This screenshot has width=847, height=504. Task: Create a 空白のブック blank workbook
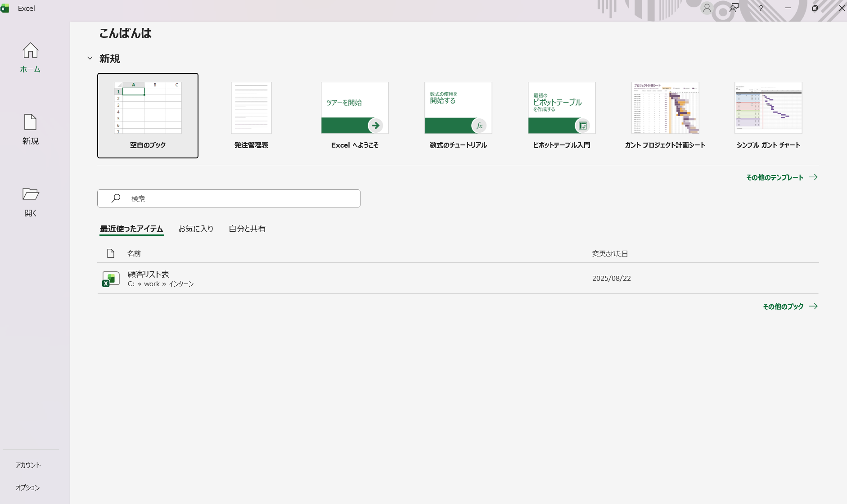[x=148, y=116]
